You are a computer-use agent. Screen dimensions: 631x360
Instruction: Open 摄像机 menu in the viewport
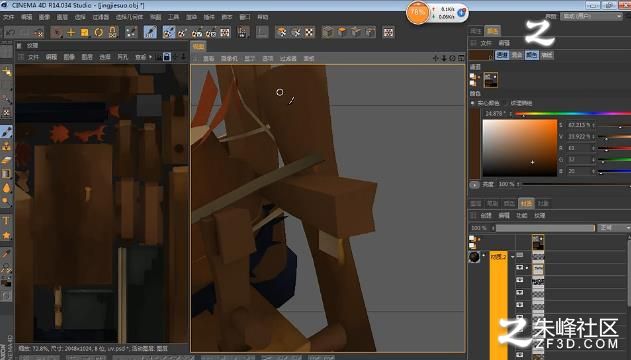[229, 59]
